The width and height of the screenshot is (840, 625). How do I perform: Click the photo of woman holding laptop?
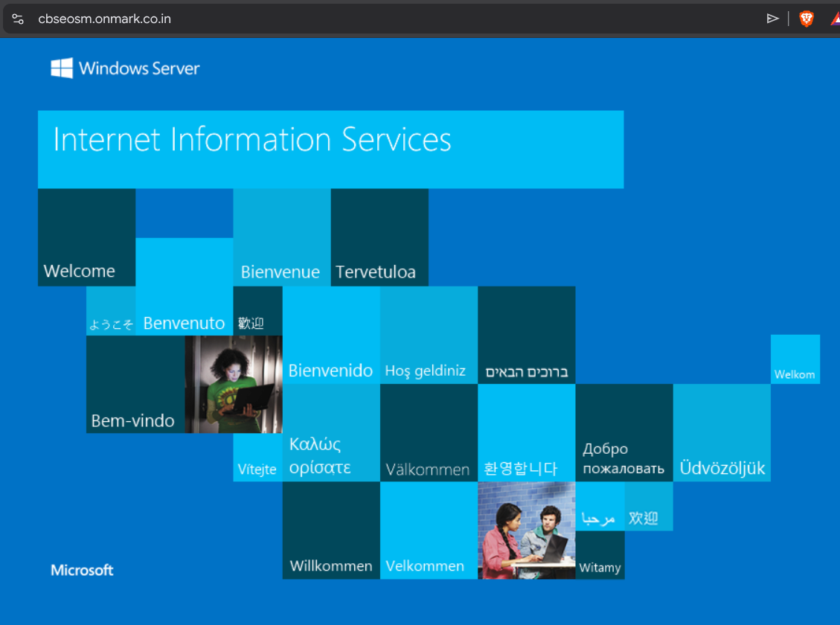[234, 384]
